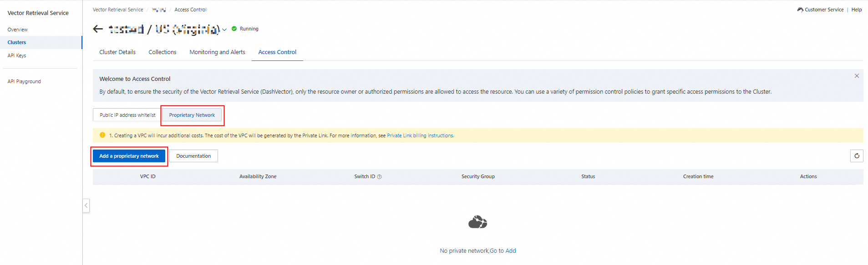Click the Vector Retrieval Service sidebar title
Viewport: 868px width, 265px height.
click(38, 13)
